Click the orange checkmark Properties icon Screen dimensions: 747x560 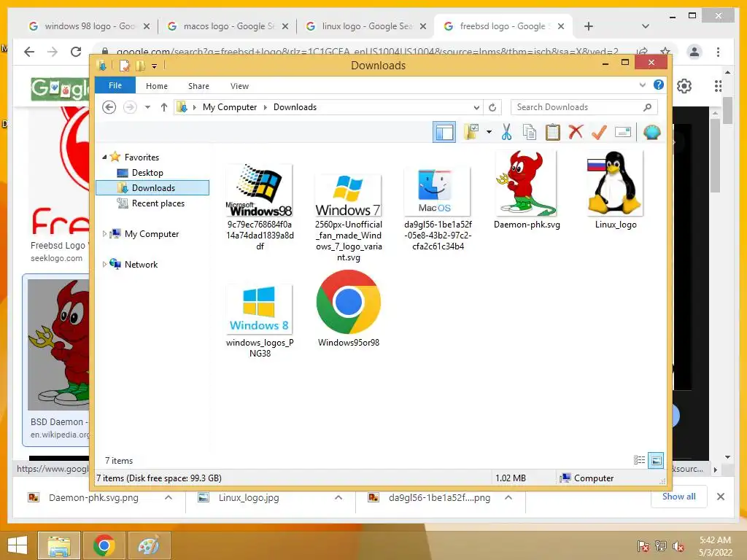(599, 132)
